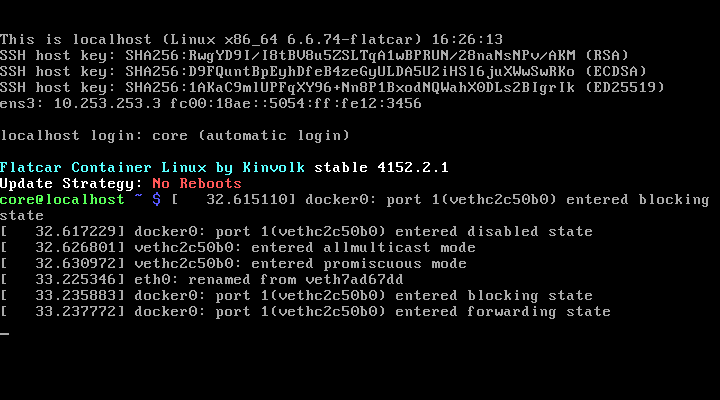The image size is (720, 400).
Task: Click the blinking cursor on the last line
Action: tap(5, 333)
